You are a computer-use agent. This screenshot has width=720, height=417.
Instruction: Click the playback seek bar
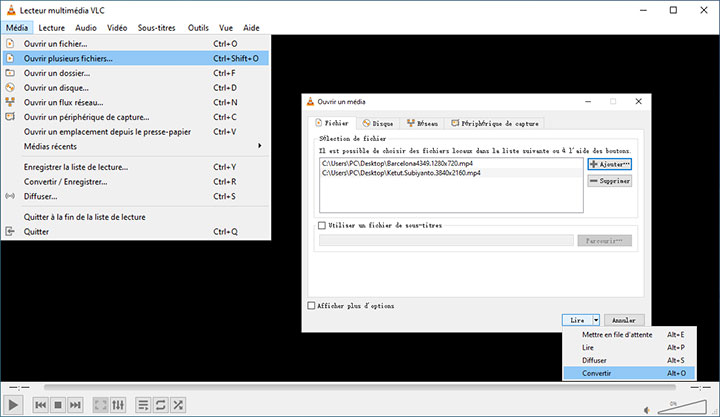360,388
